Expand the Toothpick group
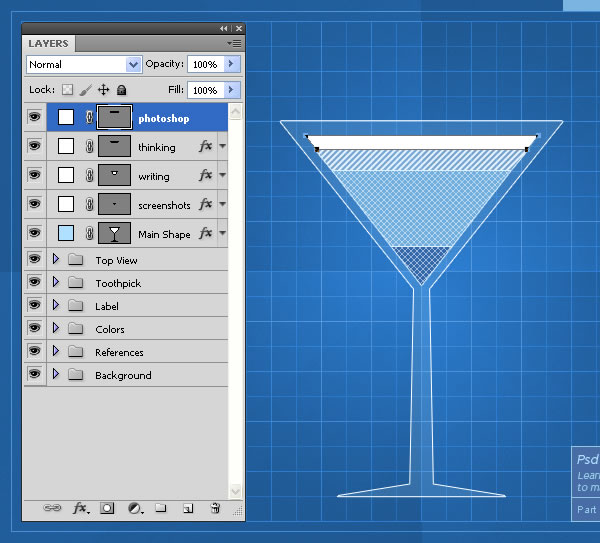This screenshot has width=600, height=543. tap(56, 282)
